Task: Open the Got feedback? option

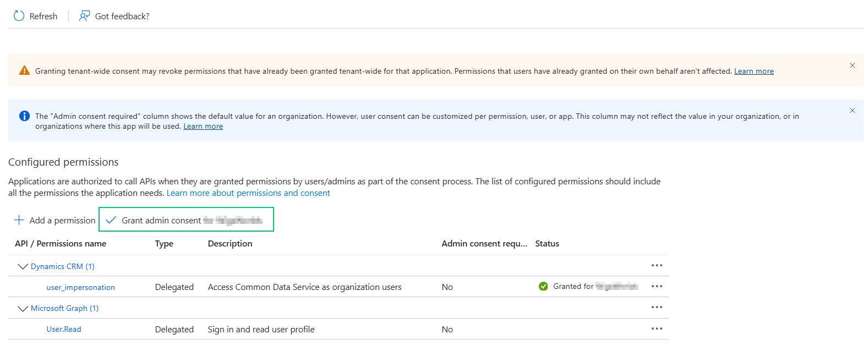Action: (114, 16)
